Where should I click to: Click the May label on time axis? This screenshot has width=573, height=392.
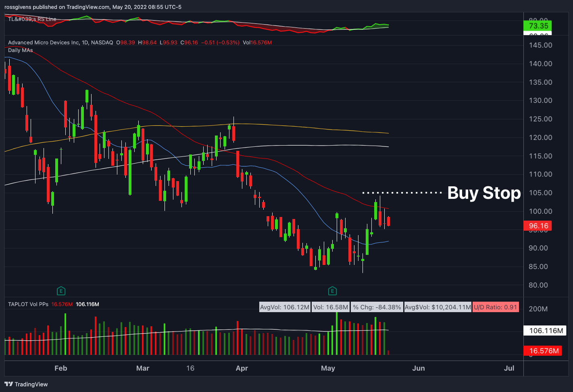click(328, 368)
